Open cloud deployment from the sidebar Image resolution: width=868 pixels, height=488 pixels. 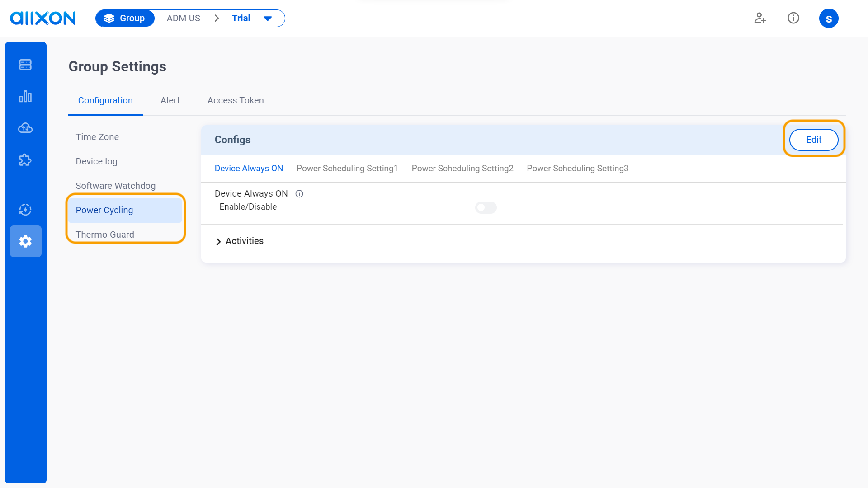pyautogui.click(x=25, y=128)
